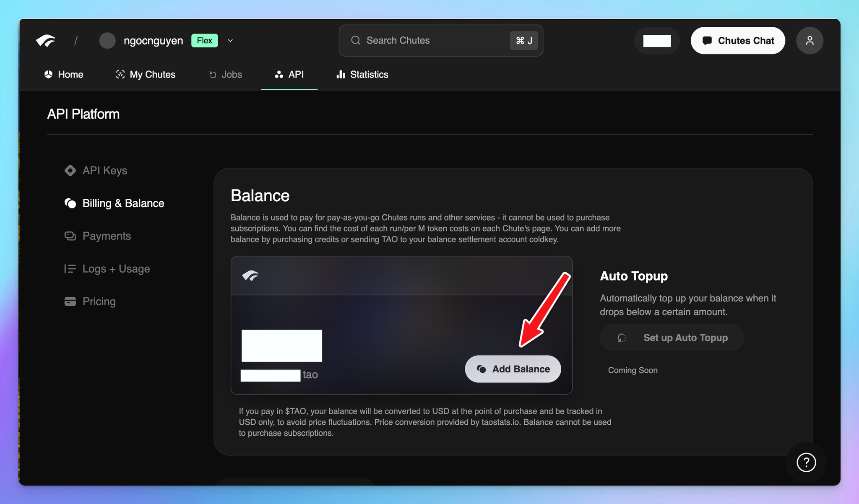This screenshot has height=504, width=859.
Task: Click the Pricing card icon
Action: coord(70,301)
